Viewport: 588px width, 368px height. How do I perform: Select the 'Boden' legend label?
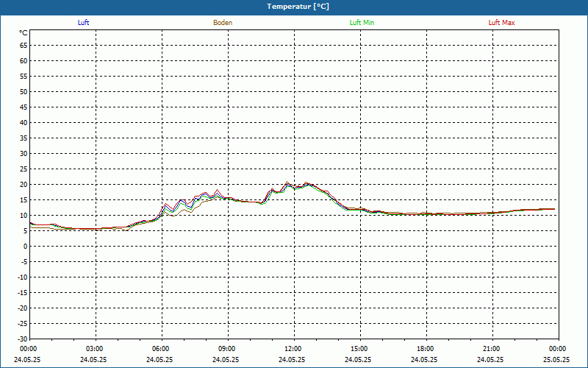pyautogui.click(x=223, y=23)
